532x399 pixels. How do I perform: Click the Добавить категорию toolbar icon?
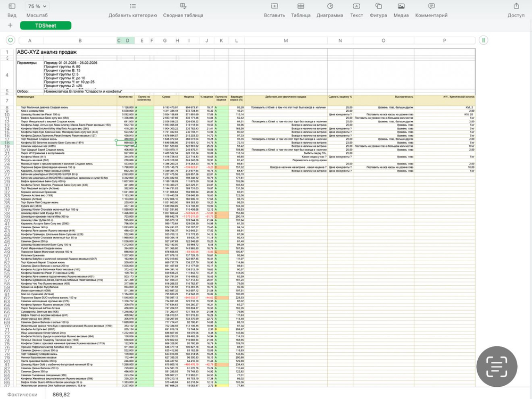(132, 6)
